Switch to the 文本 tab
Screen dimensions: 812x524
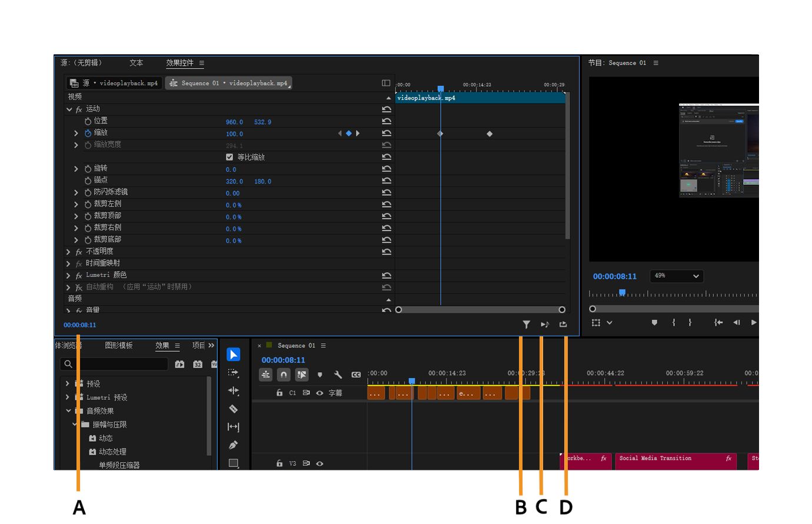[x=137, y=63]
